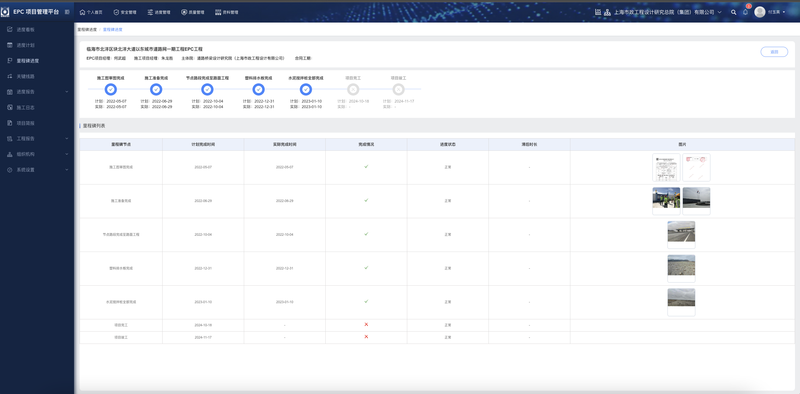Viewport: 800px width, 394px height.
Task: Open 项目简报 via its document icon
Action: (x=10, y=123)
